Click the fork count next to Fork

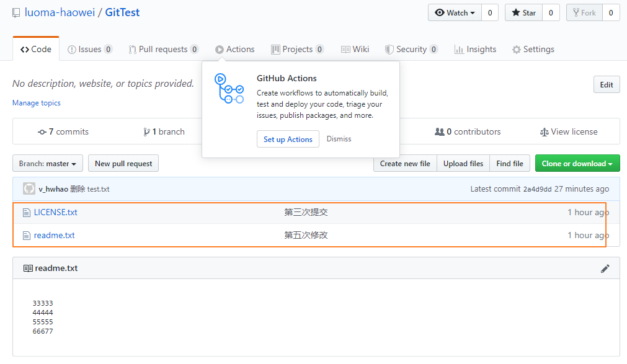coord(611,13)
